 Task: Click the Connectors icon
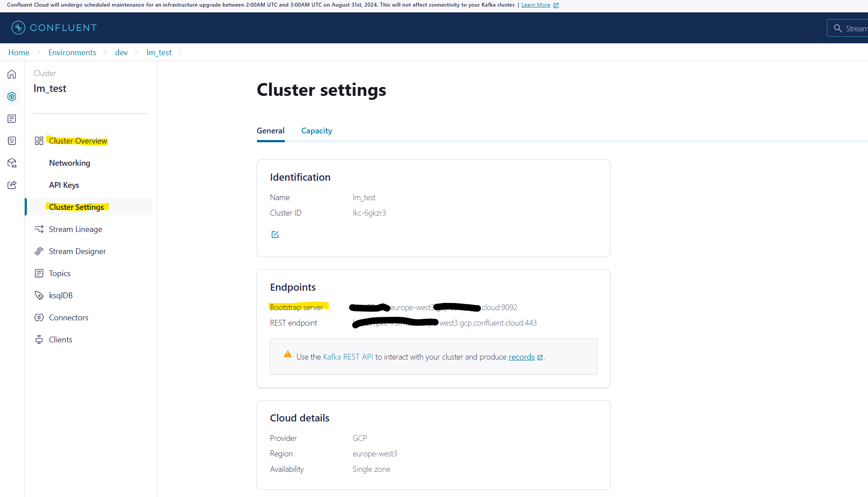coord(39,317)
